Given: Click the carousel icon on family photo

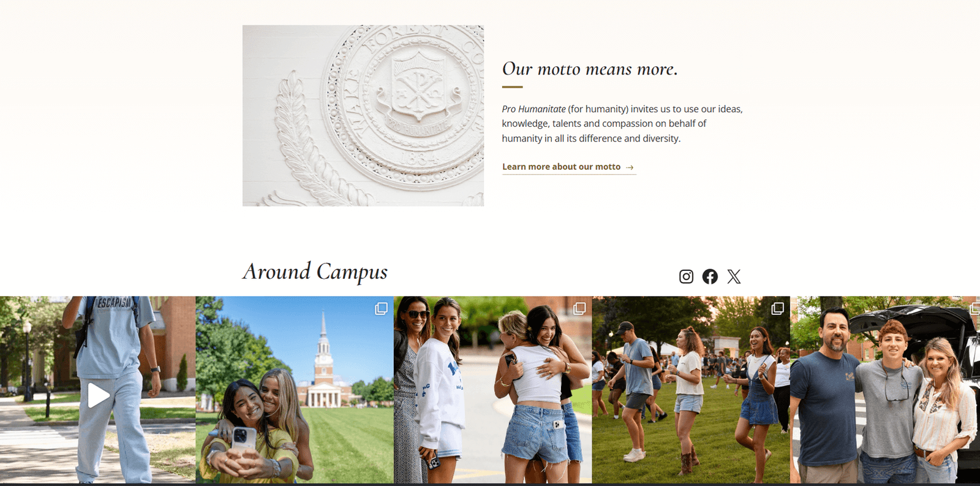Looking at the screenshot, I should click(x=975, y=308).
